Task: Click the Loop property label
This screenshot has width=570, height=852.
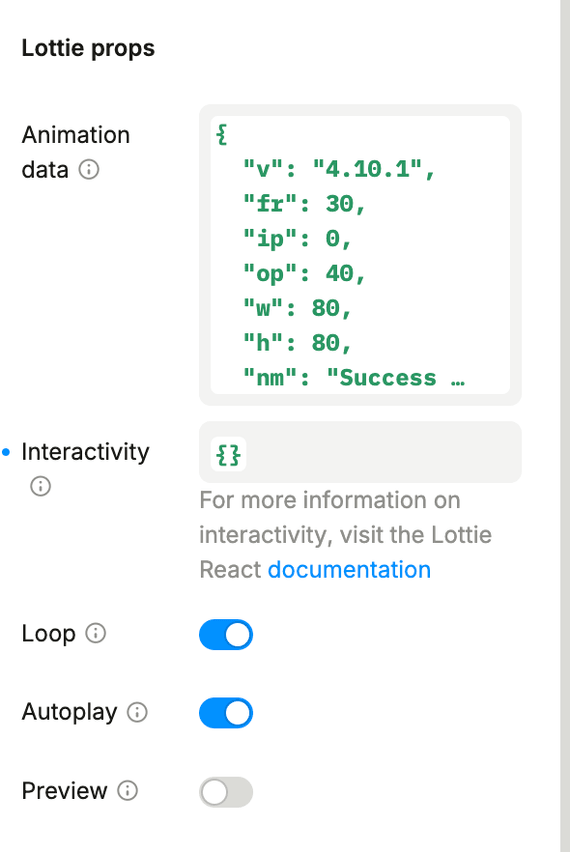Action: pos(48,634)
